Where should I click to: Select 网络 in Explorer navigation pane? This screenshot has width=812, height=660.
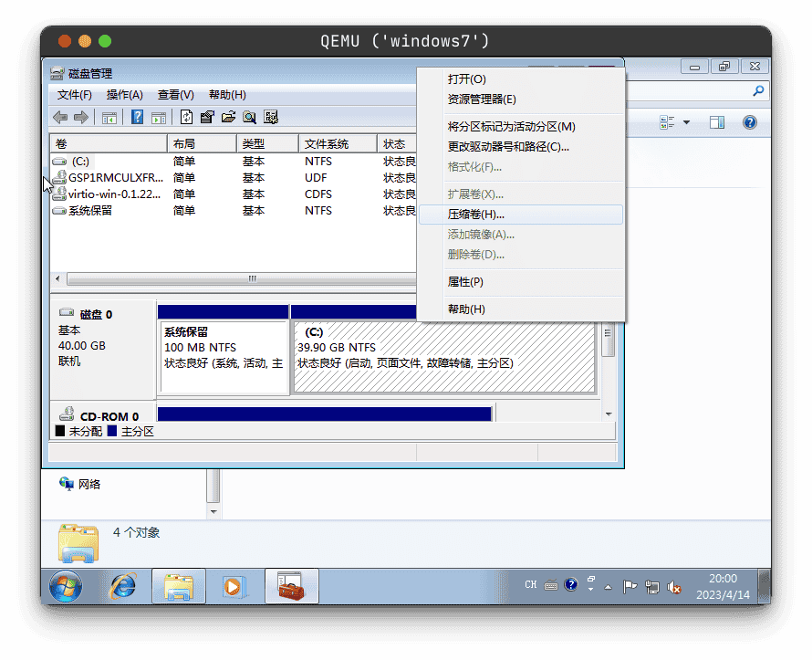point(89,485)
